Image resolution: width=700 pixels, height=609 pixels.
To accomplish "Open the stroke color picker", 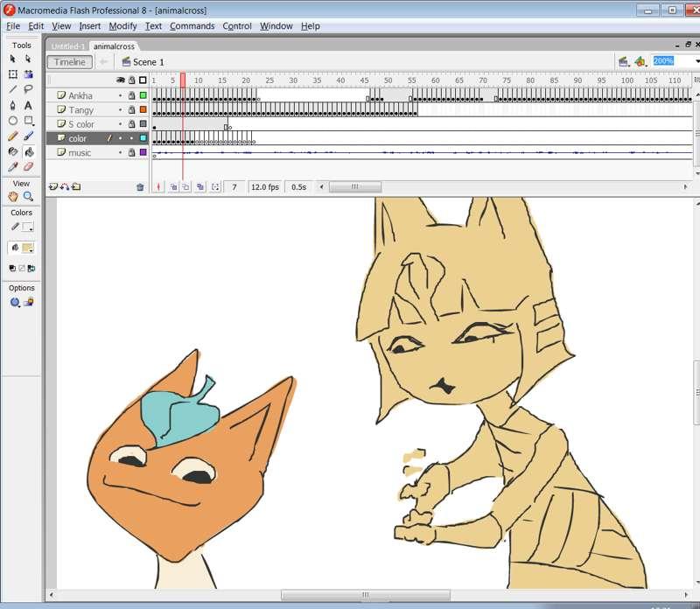I will [x=28, y=227].
